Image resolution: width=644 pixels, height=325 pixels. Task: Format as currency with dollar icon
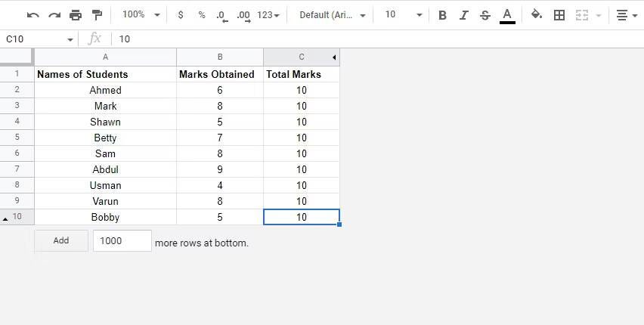coord(181,15)
